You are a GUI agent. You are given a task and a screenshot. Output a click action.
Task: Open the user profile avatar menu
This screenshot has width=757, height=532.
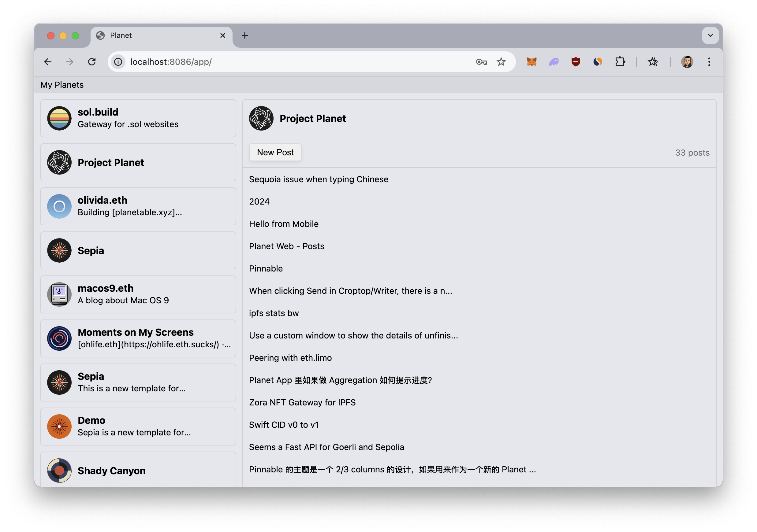(x=687, y=61)
